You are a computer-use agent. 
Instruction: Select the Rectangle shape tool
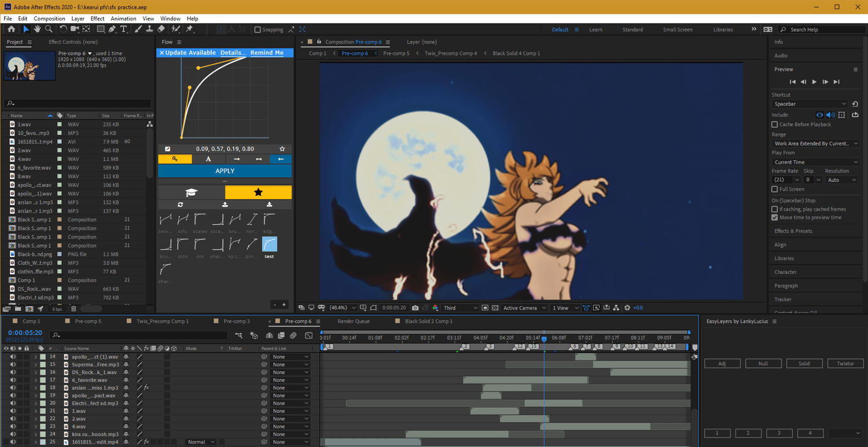(101, 29)
